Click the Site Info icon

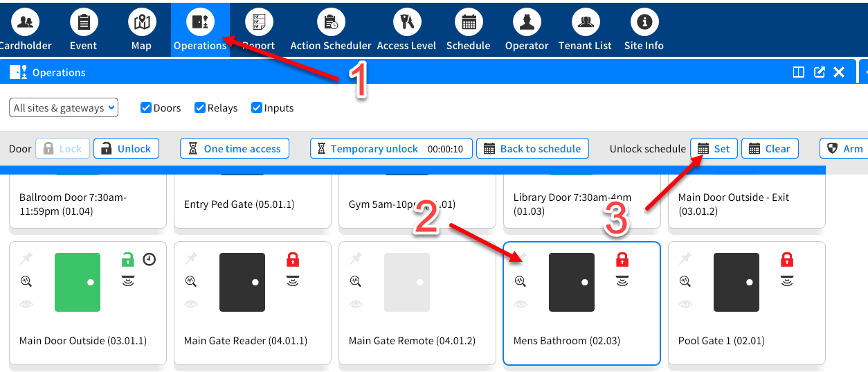pos(644,22)
